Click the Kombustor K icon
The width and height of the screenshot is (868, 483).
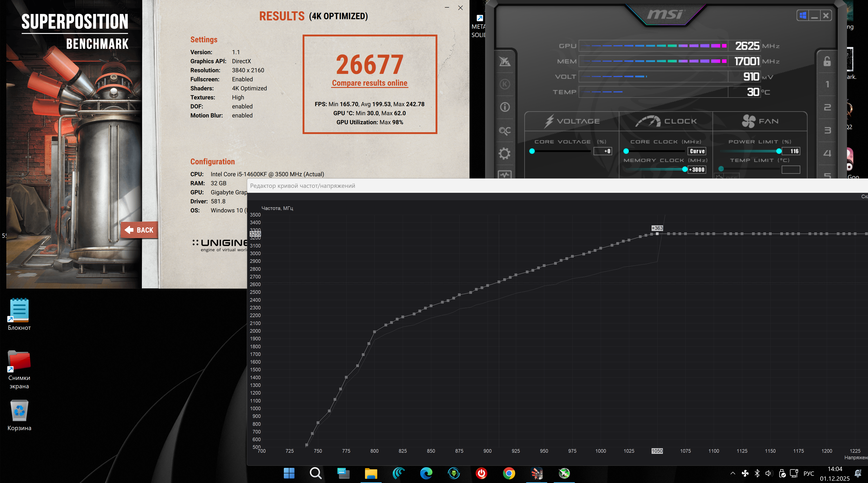tap(504, 84)
